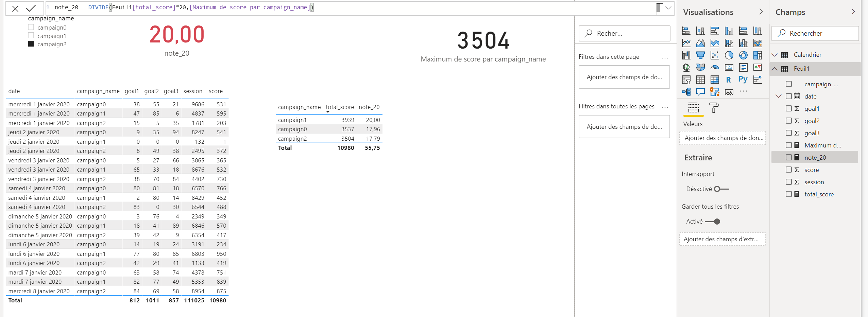Add drill-through fields in Extraire
The height and width of the screenshot is (317, 868).
coord(723,239)
